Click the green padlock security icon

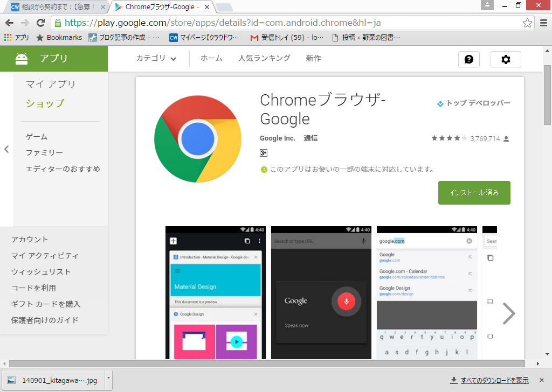(58, 23)
